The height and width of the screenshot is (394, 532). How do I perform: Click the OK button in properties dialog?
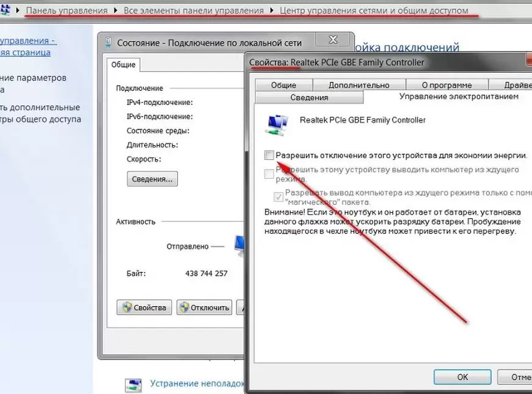tap(463, 377)
